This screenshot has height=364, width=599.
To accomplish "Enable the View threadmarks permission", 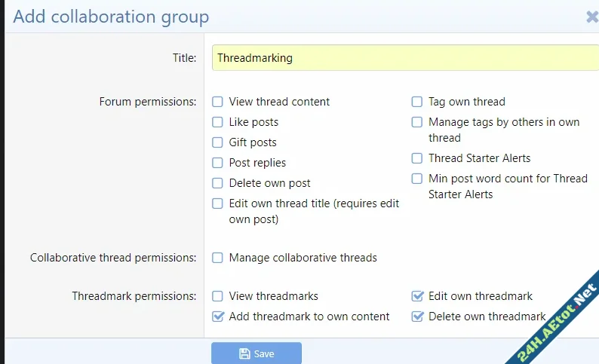I will tap(217, 296).
